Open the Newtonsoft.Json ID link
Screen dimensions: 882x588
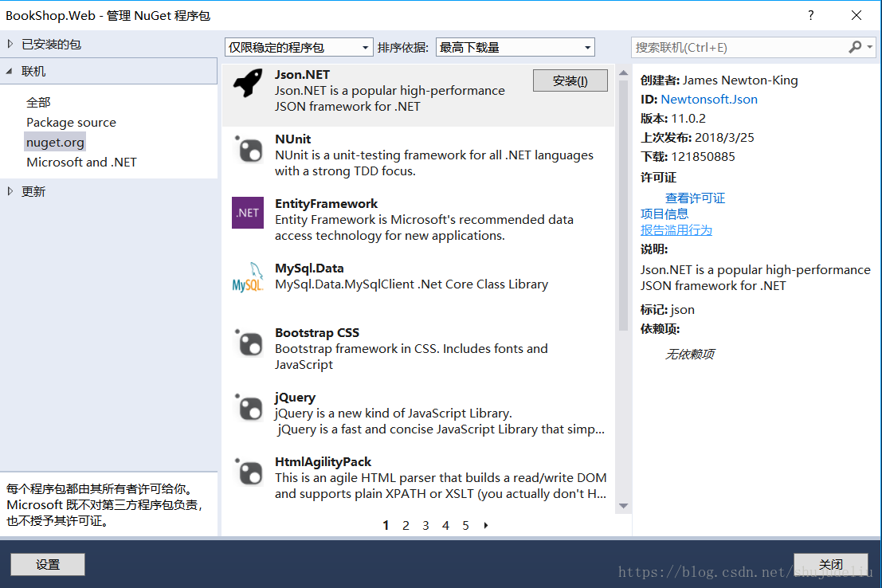click(x=709, y=100)
